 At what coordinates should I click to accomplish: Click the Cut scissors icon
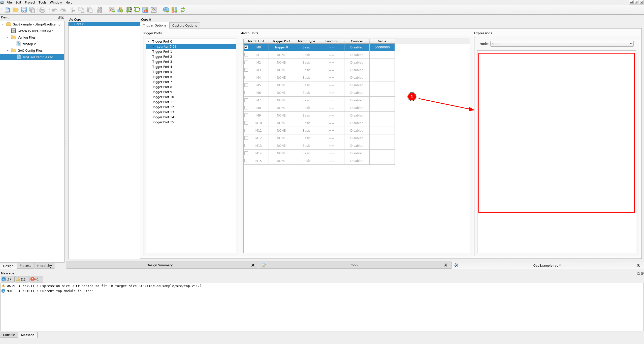pos(73,10)
